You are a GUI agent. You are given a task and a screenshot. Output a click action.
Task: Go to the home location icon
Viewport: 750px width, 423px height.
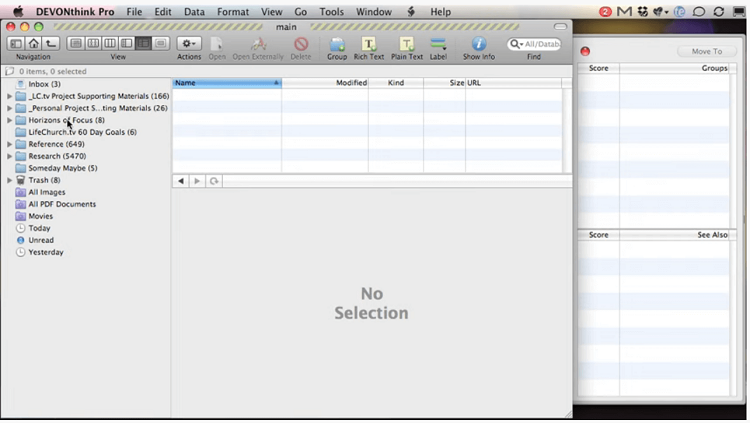pyautogui.click(x=33, y=44)
